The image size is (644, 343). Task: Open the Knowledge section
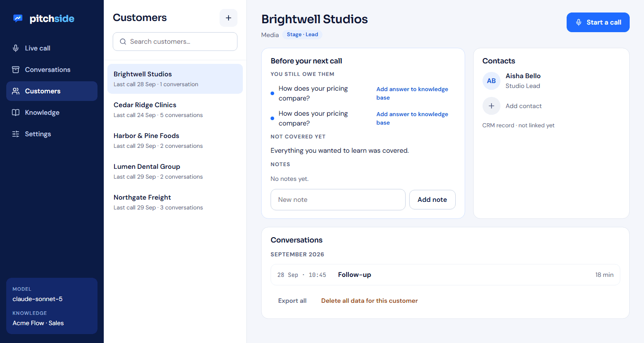(x=52, y=113)
